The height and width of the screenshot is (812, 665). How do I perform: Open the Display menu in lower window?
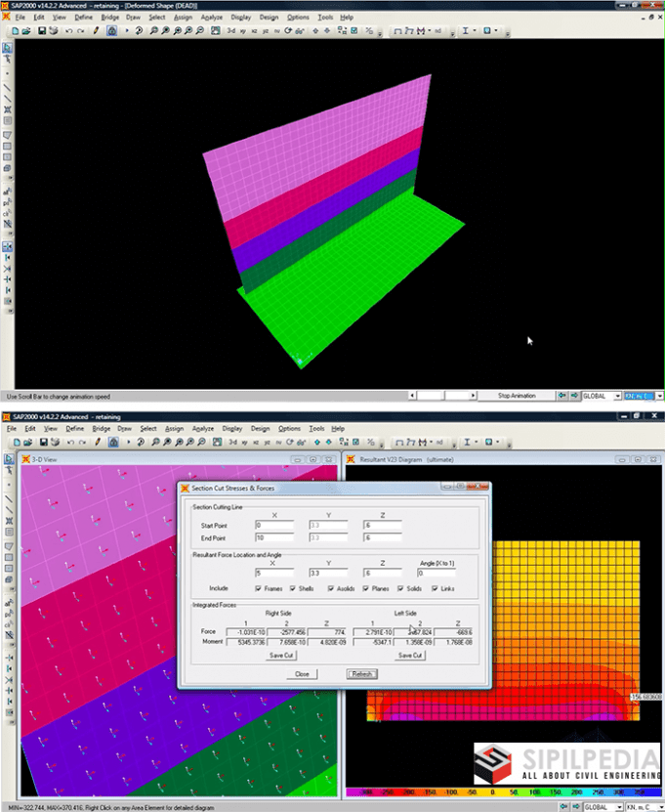[231, 429]
